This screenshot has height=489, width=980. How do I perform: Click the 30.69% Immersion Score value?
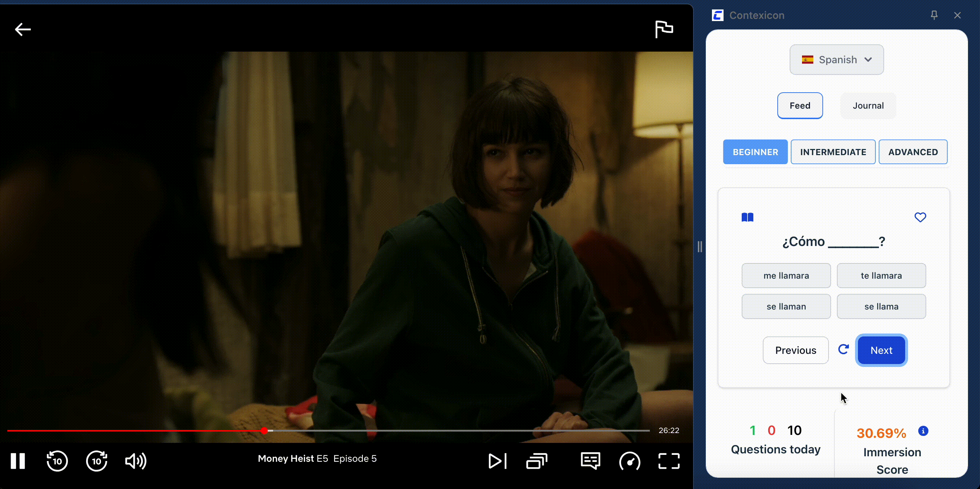[x=882, y=433]
